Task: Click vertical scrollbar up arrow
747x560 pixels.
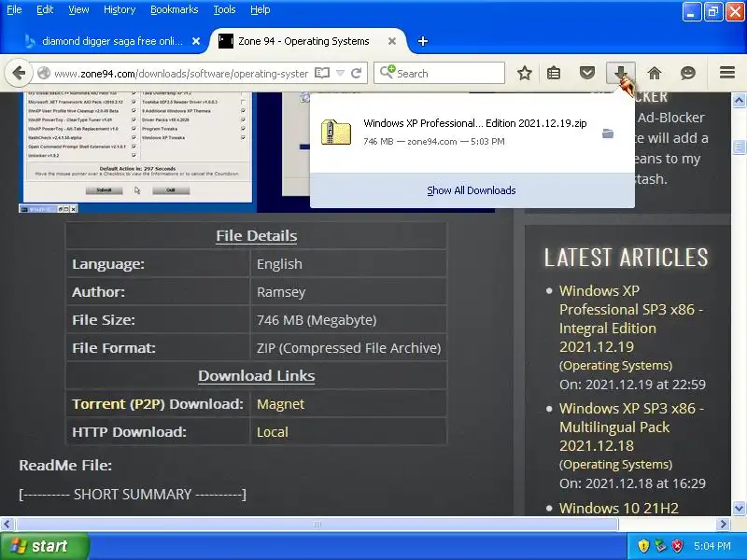Action: pos(739,100)
